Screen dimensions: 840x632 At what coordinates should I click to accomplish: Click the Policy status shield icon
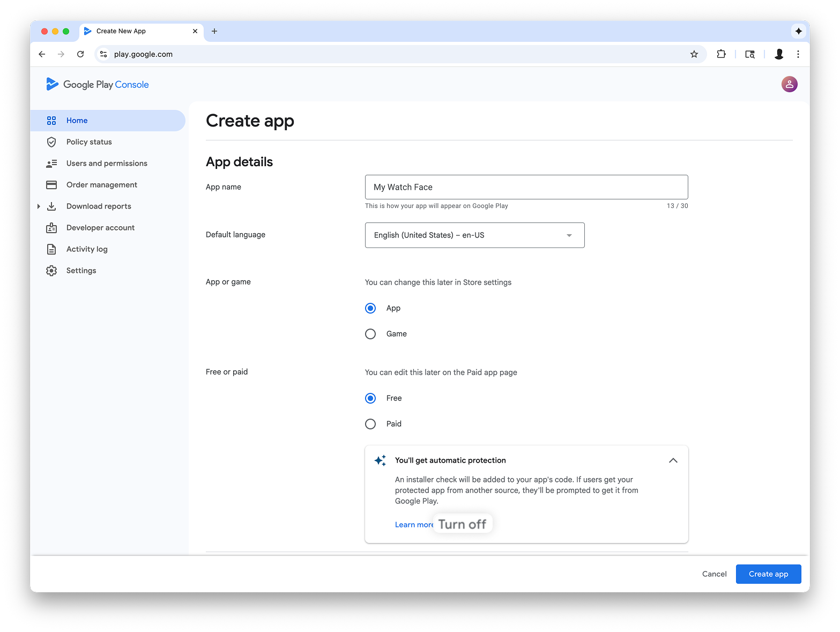coord(51,142)
